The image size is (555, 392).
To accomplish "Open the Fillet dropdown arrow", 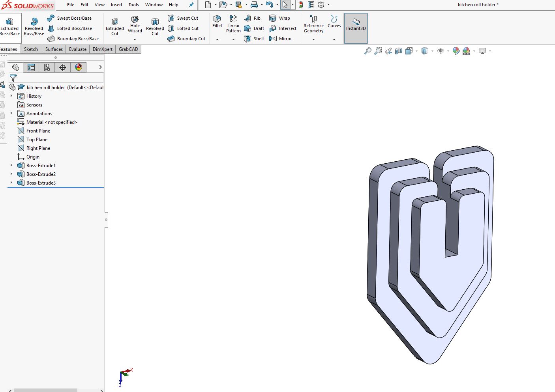I will coord(217,39).
